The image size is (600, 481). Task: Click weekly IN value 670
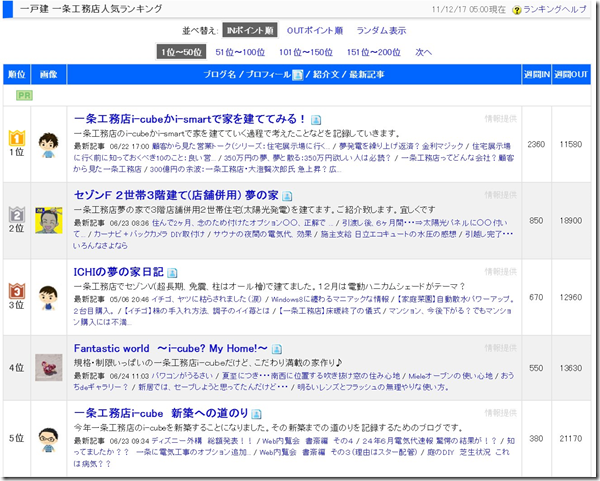(536, 297)
